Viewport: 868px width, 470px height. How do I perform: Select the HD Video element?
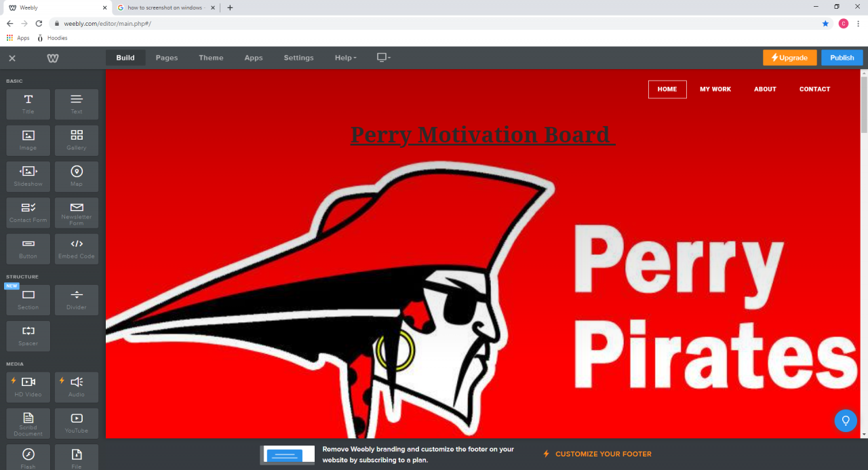28,387
